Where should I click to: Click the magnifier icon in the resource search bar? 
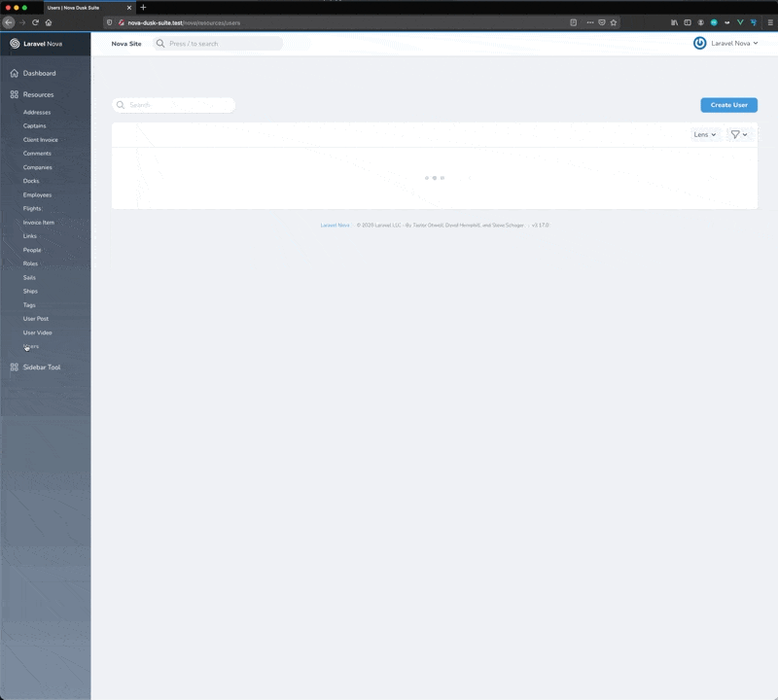click(119, 105)
